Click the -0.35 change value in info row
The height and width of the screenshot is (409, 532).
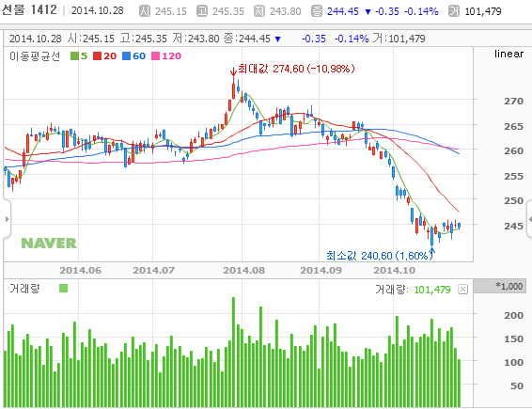click(314, 39)
